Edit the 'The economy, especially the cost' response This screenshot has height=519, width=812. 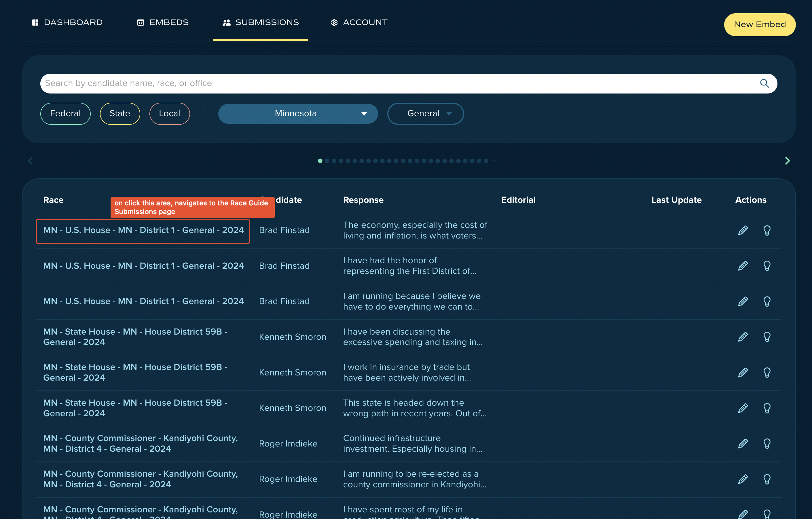743,230
